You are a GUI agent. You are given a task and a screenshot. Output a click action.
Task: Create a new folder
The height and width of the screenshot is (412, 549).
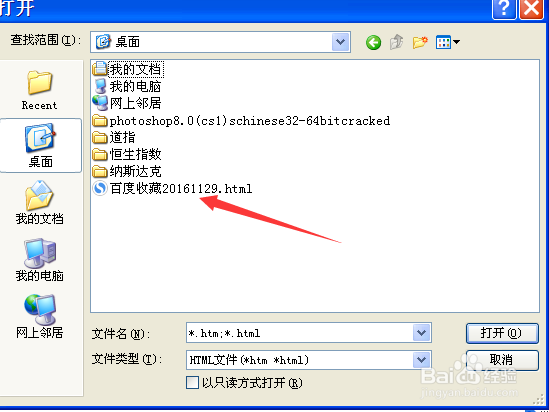point(420,43)
